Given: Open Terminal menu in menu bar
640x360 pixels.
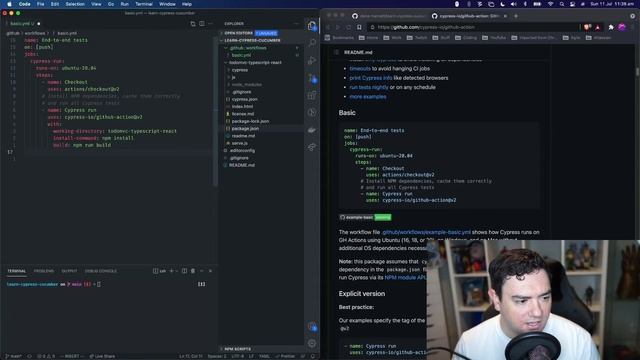Looking at the screenshot, I should coord(144,4).
